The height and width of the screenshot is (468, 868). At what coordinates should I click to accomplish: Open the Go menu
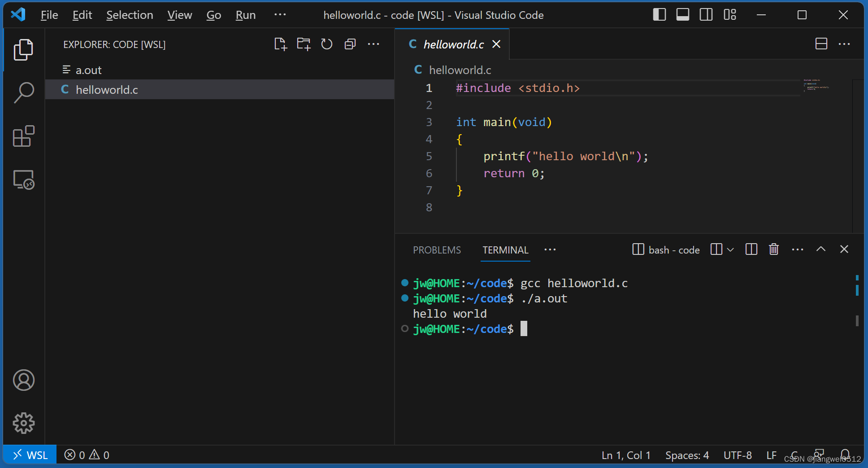click(x=213, y=15)
